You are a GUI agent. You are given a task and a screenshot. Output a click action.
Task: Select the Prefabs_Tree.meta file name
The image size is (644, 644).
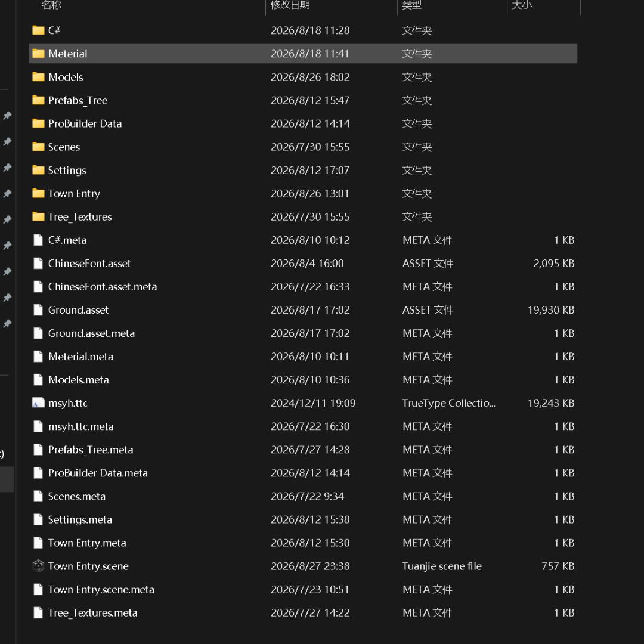pyautogui.click(x=91, y=450)
